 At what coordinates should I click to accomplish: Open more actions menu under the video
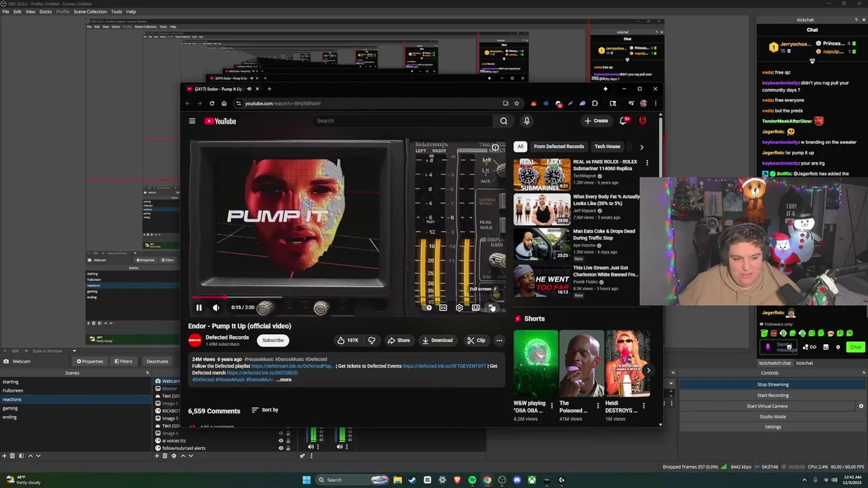[x=499, y=340]
